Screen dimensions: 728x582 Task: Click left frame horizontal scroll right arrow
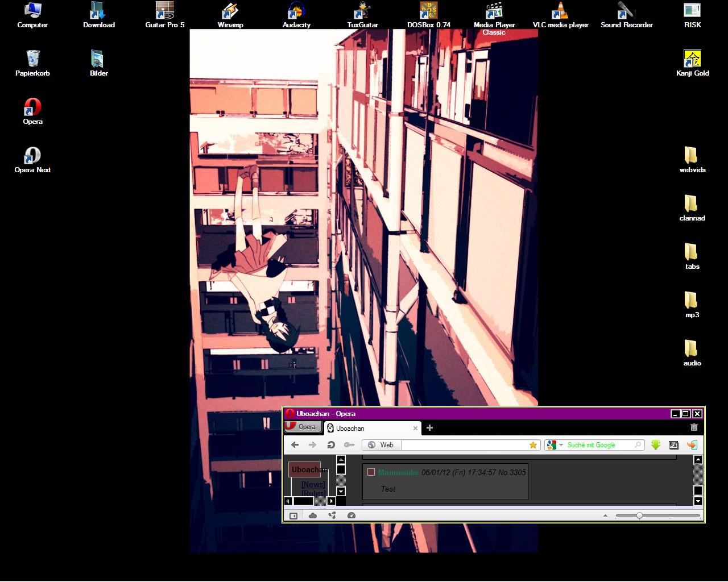(332, 501)
